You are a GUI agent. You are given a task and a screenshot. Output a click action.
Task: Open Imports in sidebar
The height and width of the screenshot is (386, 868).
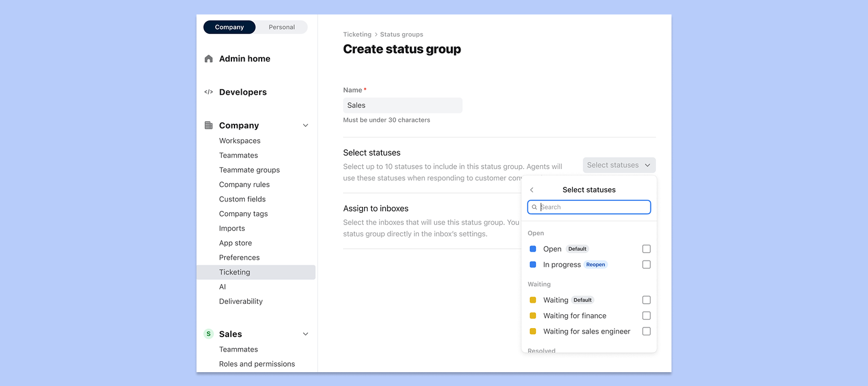pyautogui.click(x=232, y=229)
